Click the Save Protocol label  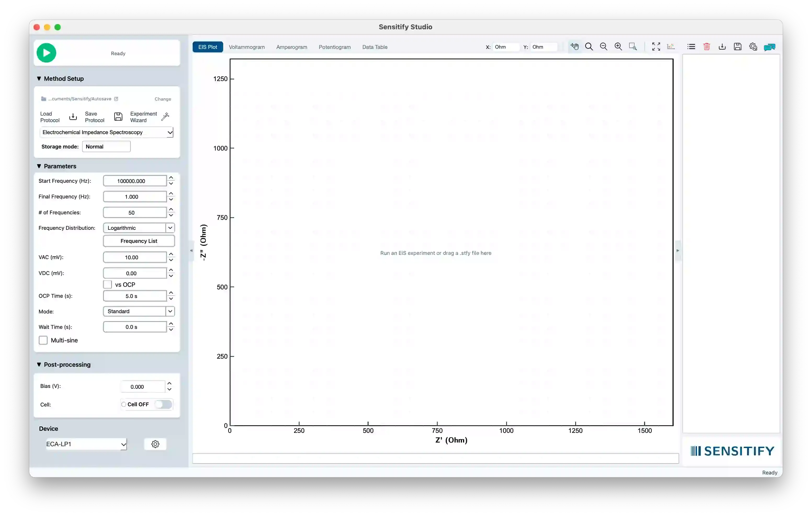pyautogui.click(x=95, y=117)
